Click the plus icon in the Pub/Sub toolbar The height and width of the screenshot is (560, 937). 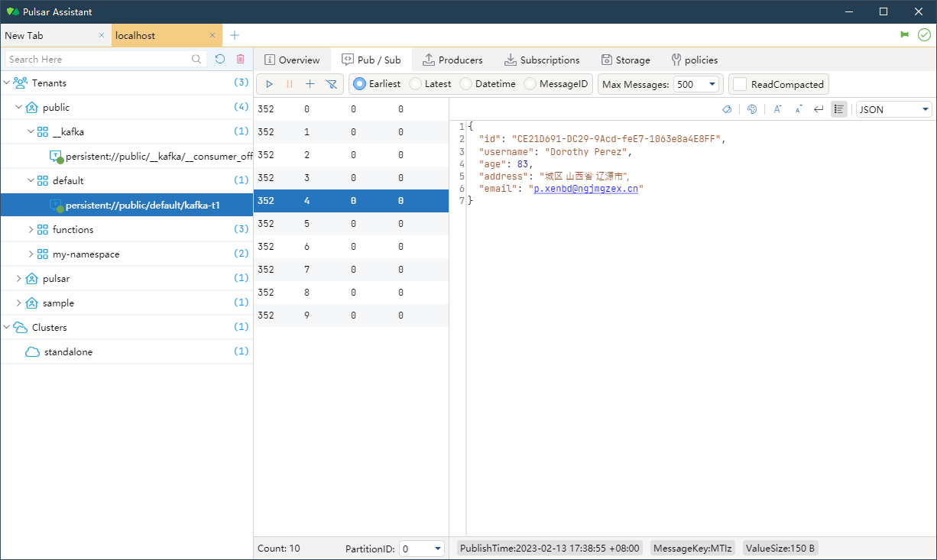click(310, 84)
